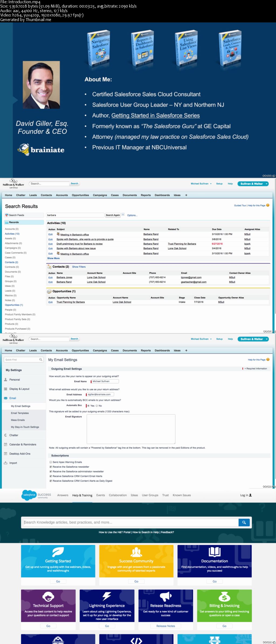The image size is (276, 644).
Task: Open Sullivan & Walker app menu on My Email Settings page
Action: point(253,339)
